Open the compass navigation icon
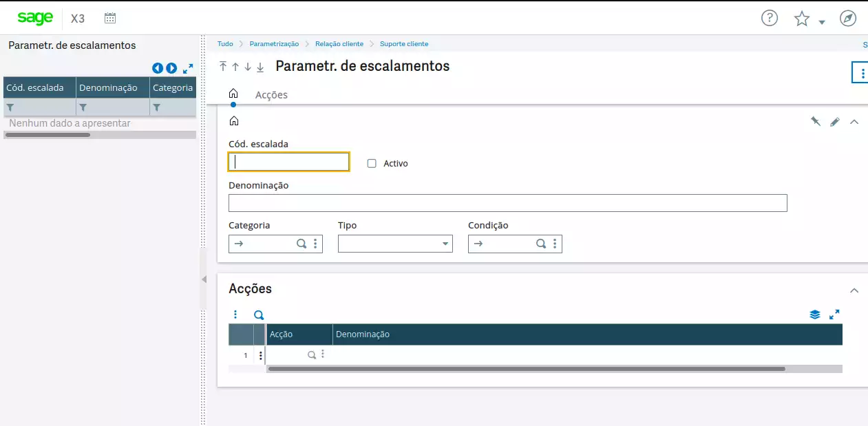 click(x=848, y=19)
